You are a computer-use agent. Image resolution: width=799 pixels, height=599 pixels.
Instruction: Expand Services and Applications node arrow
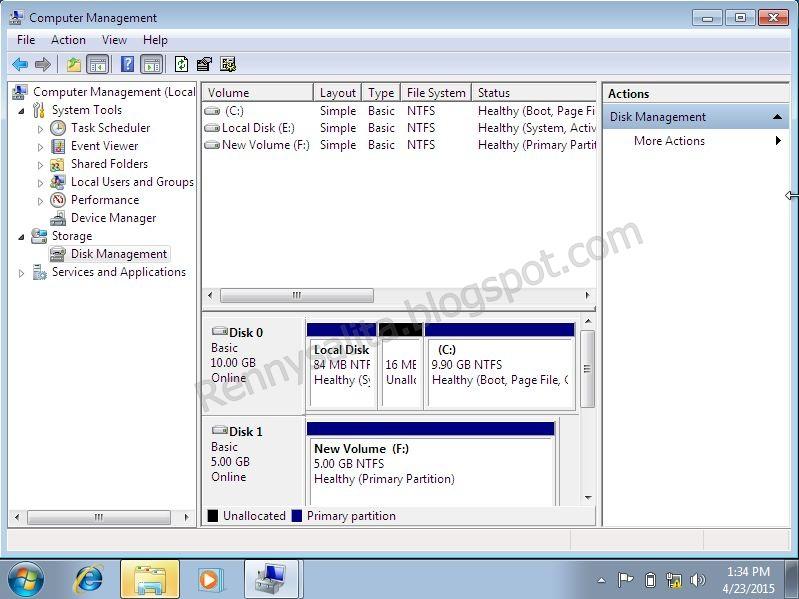coord(21,273)
